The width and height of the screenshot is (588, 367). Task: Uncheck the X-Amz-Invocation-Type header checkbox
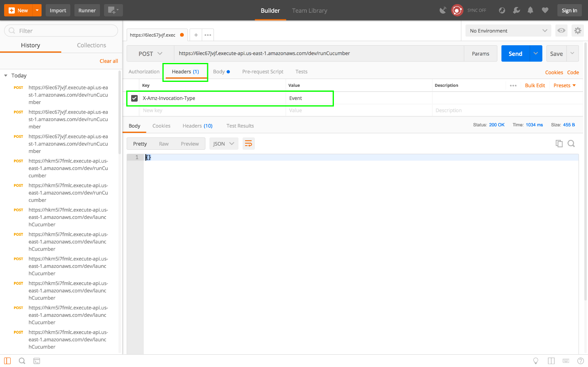point(134,98)
